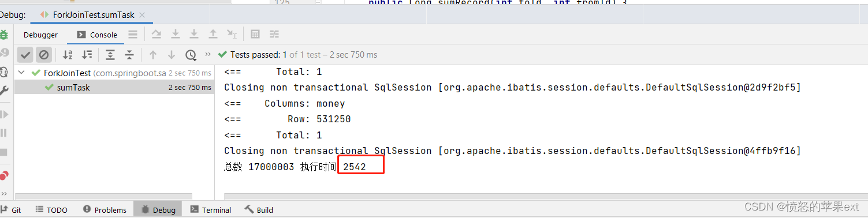
Task: Open the Terminal tool window
Action: coord(211,210)
